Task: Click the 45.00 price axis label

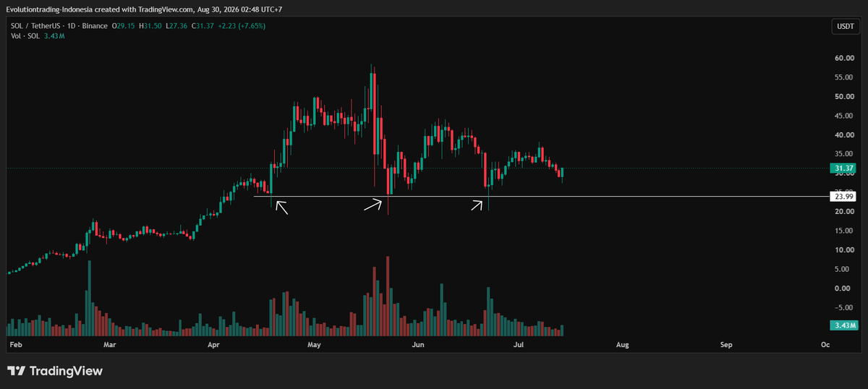Action: click(845, 116)
